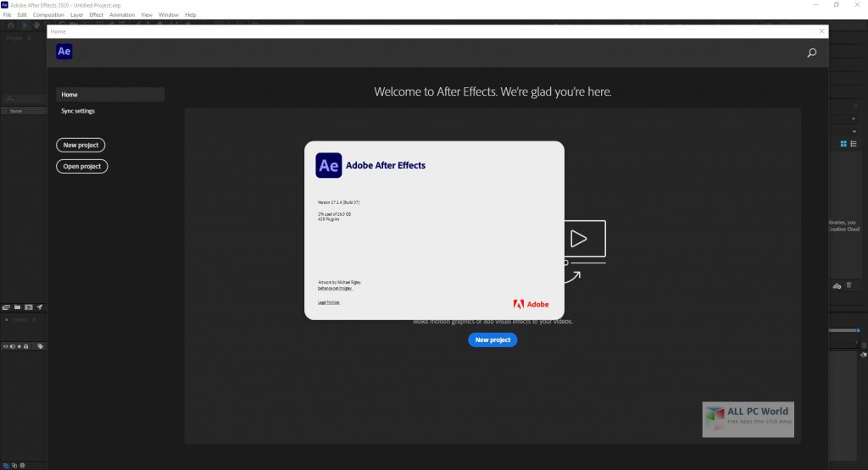Image resolution: width=868 pixels, height=470 pixels.
Task: Open the File menu
Action: pyautogui.click(x=7, y=15)
